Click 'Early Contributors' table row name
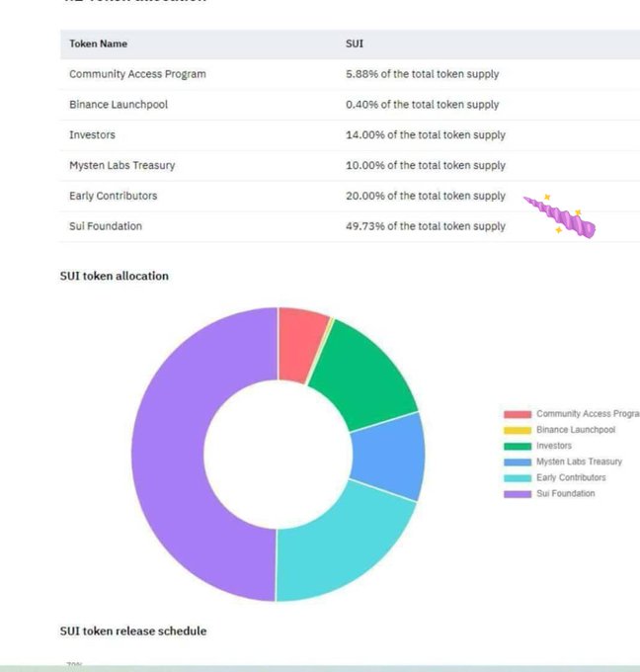Screen dimensions: 640x672 (114, 196)
